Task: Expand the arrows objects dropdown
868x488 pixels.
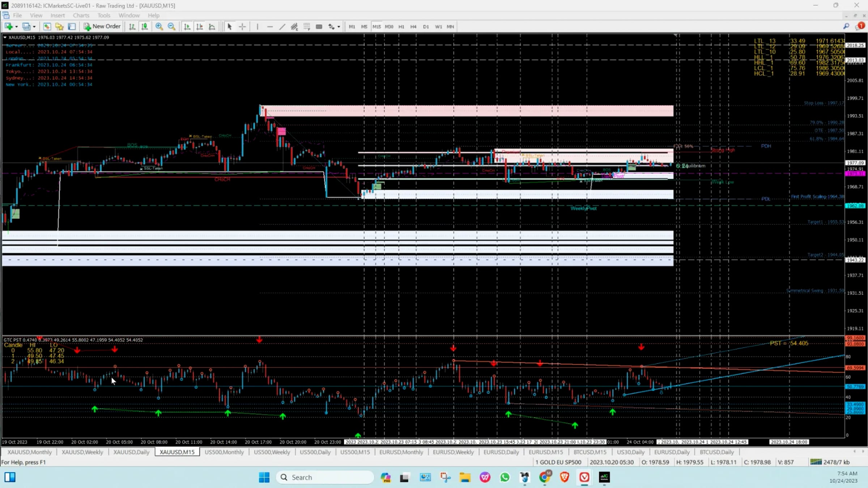Action: pos(339,27)
